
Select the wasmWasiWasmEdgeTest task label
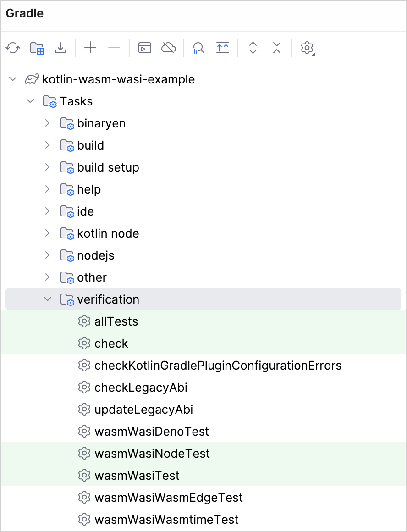[169, 498]
